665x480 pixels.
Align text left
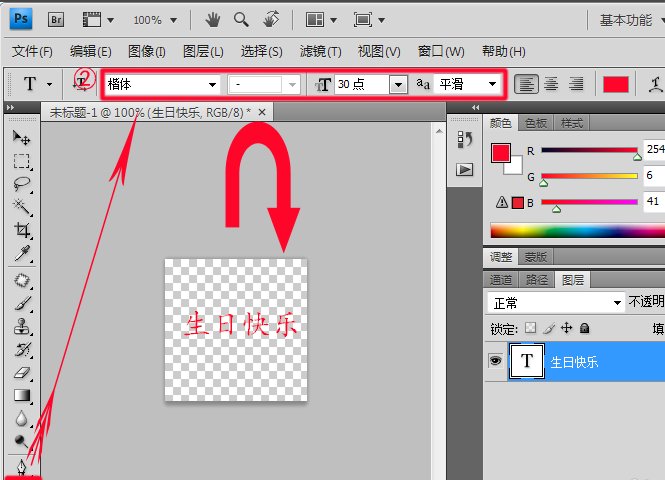(526, 84)
